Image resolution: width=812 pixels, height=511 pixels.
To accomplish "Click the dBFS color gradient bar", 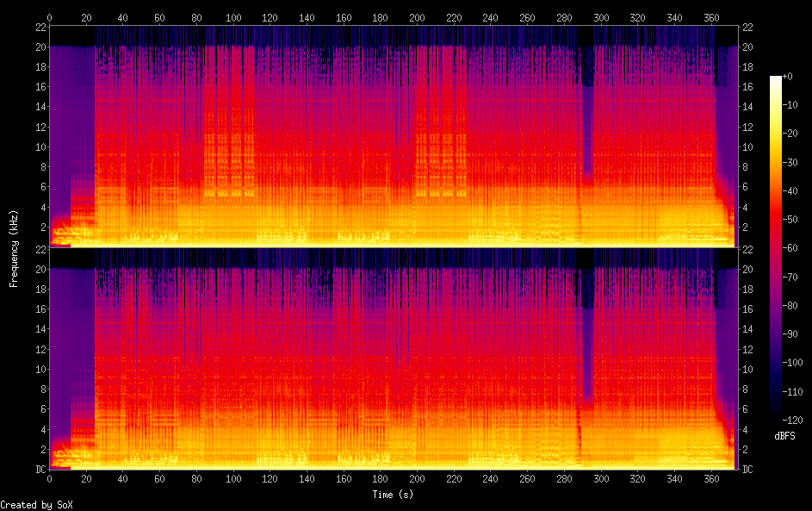I will 776,247.
